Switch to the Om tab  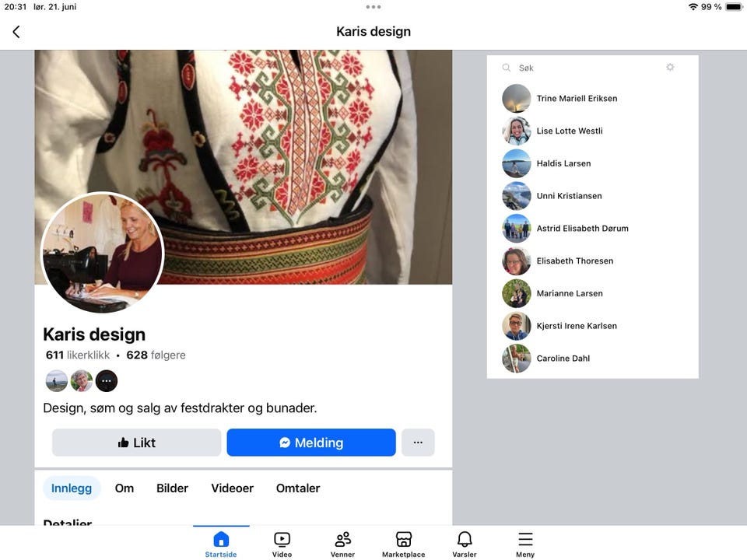[124, 488]
